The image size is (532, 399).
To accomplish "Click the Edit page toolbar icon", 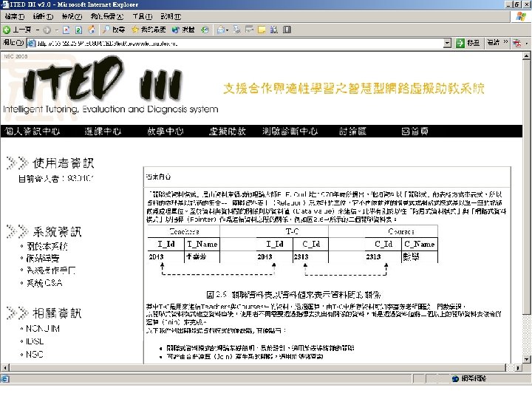I will 250,30.
